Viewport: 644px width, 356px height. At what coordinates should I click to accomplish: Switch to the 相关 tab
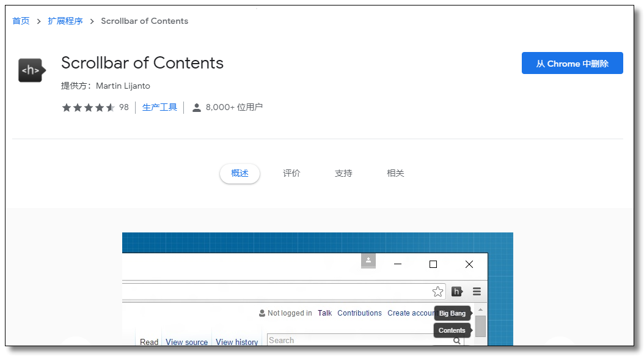[x=395, y=174]
